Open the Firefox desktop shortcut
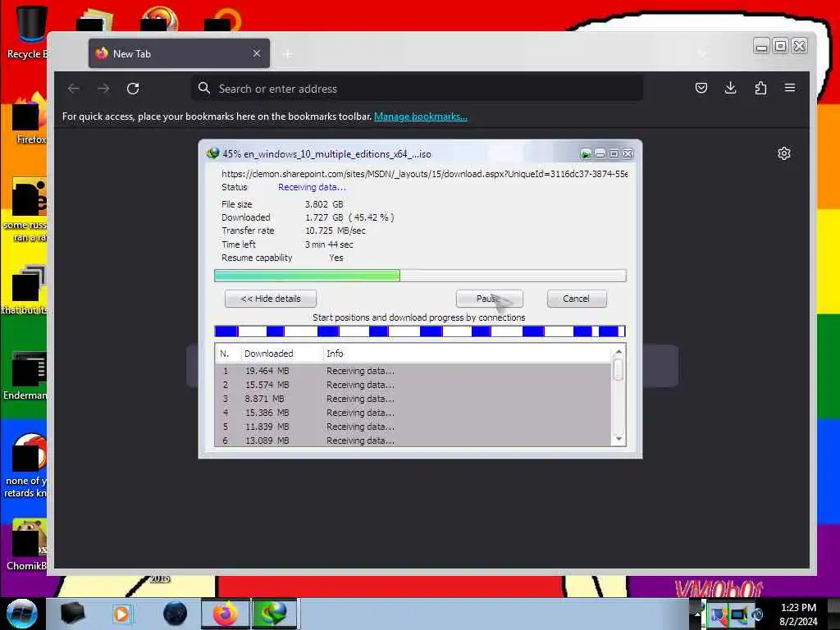 30,119
